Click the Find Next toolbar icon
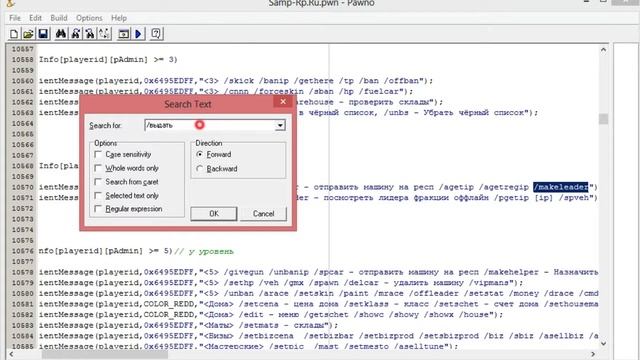 76,34
